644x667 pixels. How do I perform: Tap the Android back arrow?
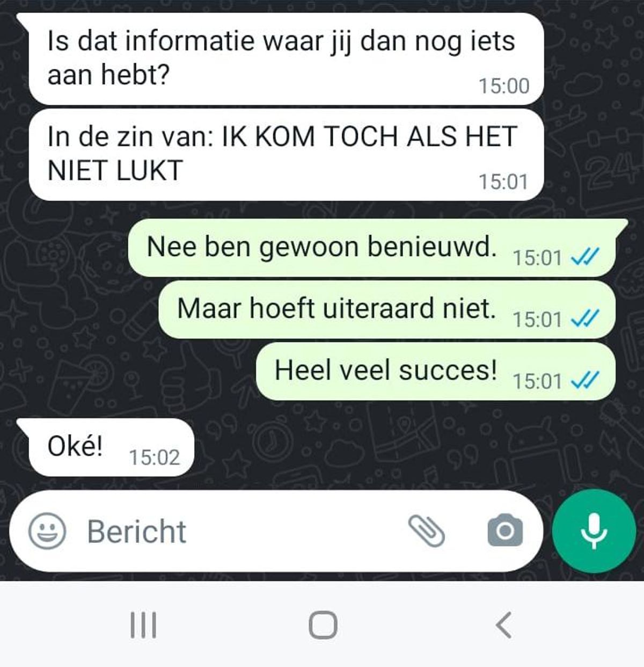pyautogui.click(x=503, y=625)
